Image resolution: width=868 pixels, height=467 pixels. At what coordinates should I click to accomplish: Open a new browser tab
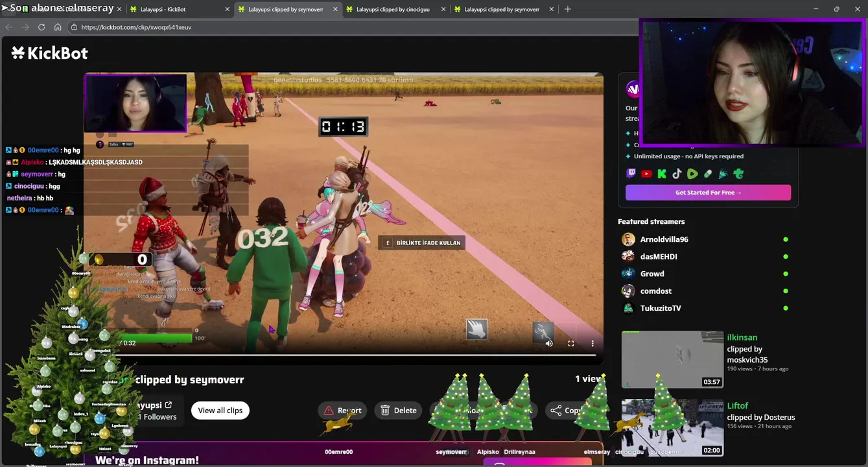tap(568, 9)
